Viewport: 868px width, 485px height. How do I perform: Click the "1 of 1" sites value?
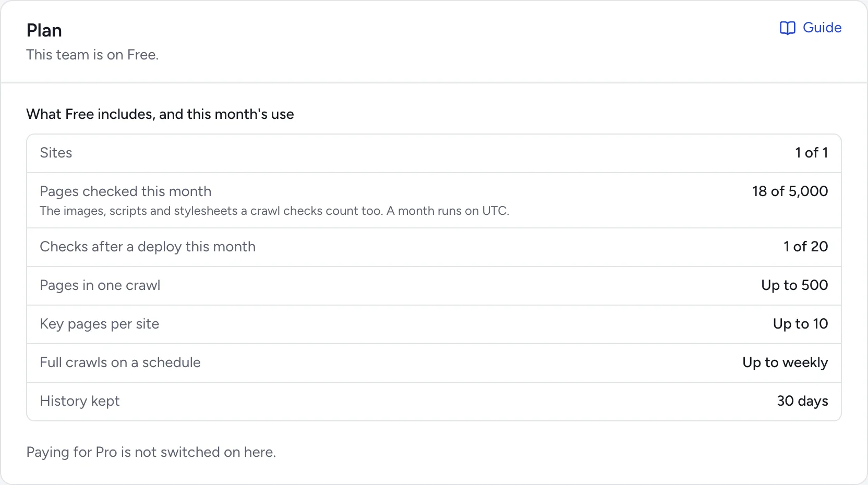(x=811, y=153)
